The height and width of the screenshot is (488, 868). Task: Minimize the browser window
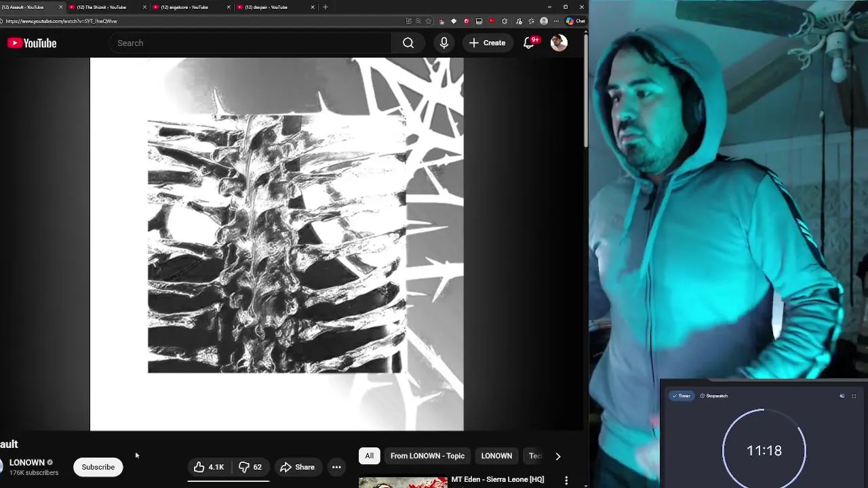[549, 7]
